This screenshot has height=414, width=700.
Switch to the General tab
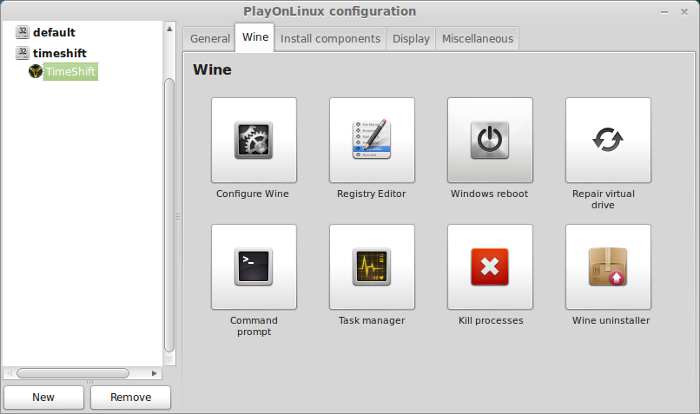pos(209,39)
